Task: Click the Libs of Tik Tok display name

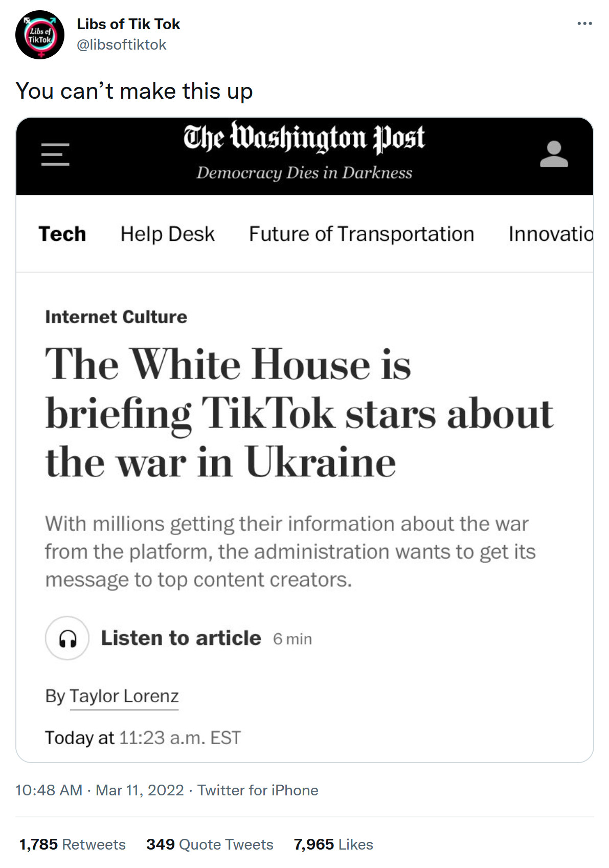Action: 128,24
